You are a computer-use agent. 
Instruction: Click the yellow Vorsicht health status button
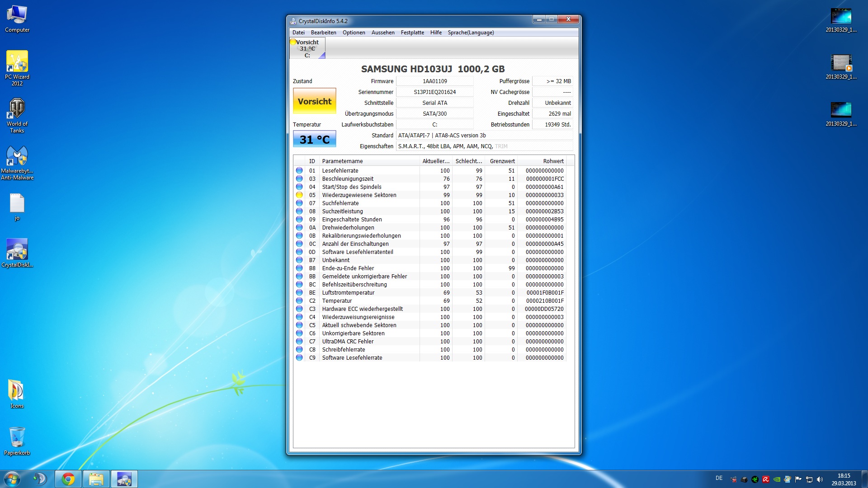tap(315, 102)
